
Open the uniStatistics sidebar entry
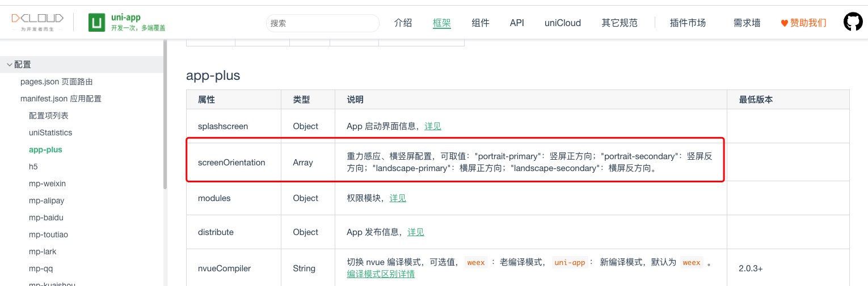coord(50,133)
